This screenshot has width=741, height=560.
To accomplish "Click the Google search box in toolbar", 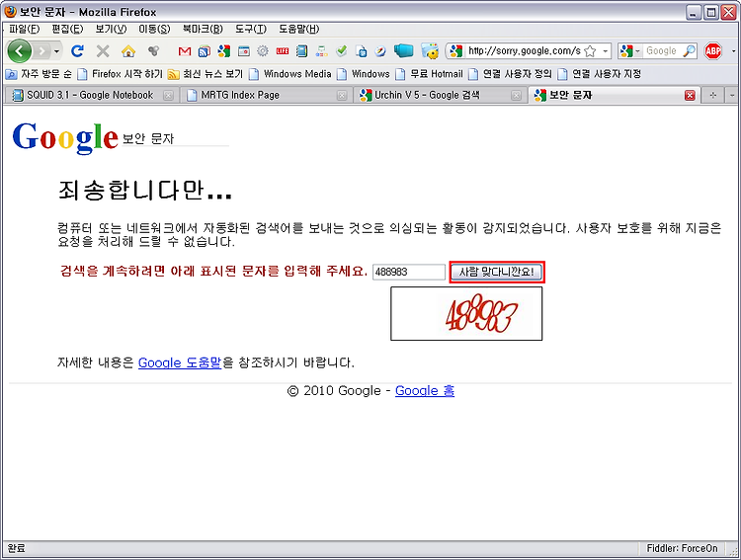I will tap(662, 50).
